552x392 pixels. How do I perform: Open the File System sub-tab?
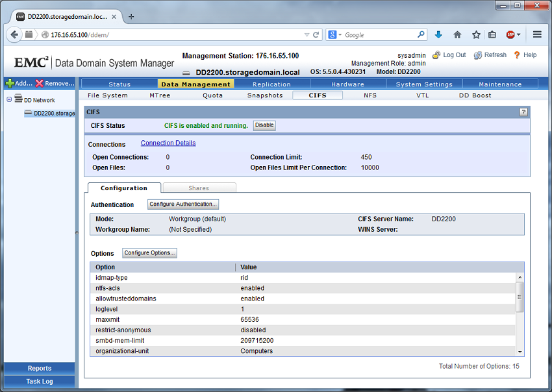(108, 95)
